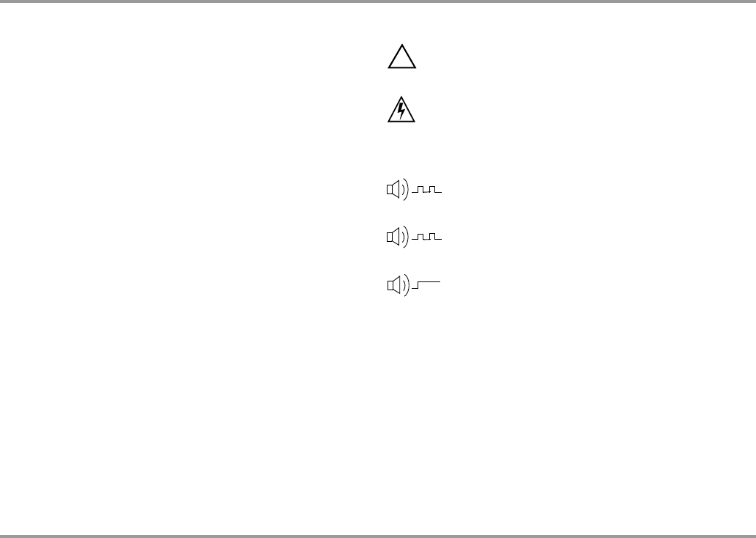The height and width of the screenshot is (538, 756).
Task: Click the topmost speaker symbol
Action: click(393, 189)
